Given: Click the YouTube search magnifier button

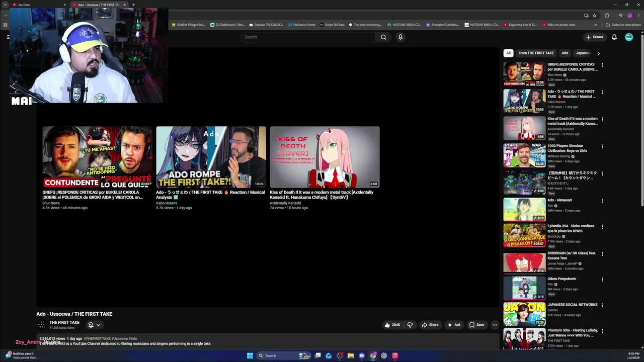Looking at the screenshot, I should 383,37.
